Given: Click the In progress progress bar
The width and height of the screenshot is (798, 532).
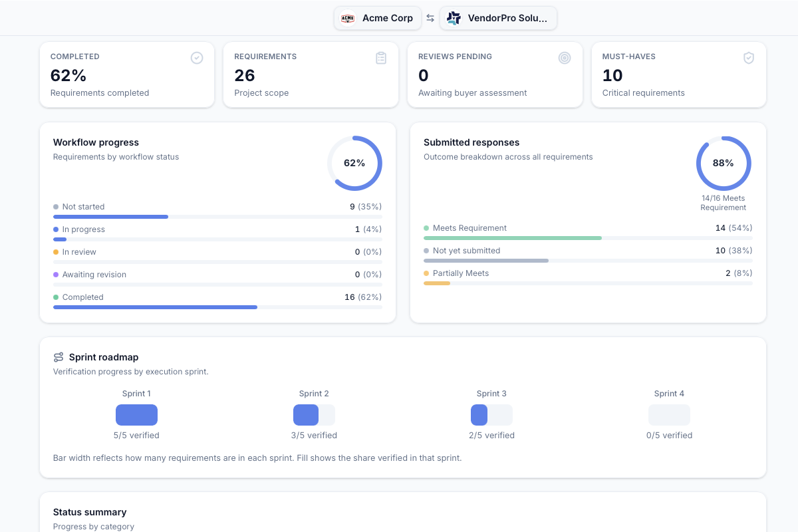Looking at the screenshot, I should [217, 239].
